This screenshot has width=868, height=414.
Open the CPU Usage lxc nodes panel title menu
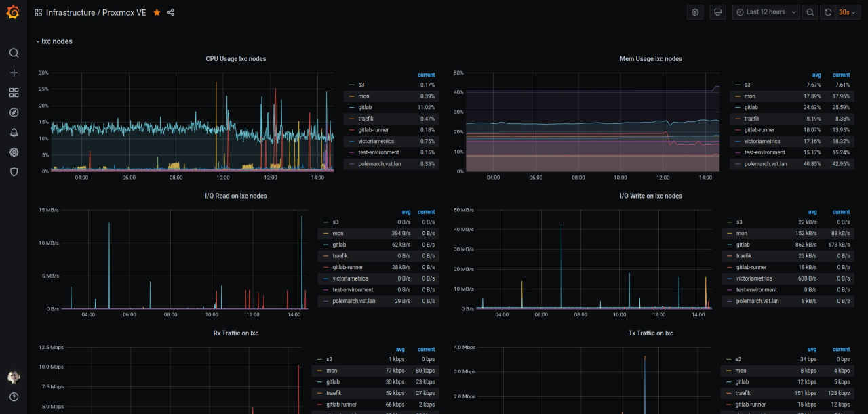[x=236, y=59]
